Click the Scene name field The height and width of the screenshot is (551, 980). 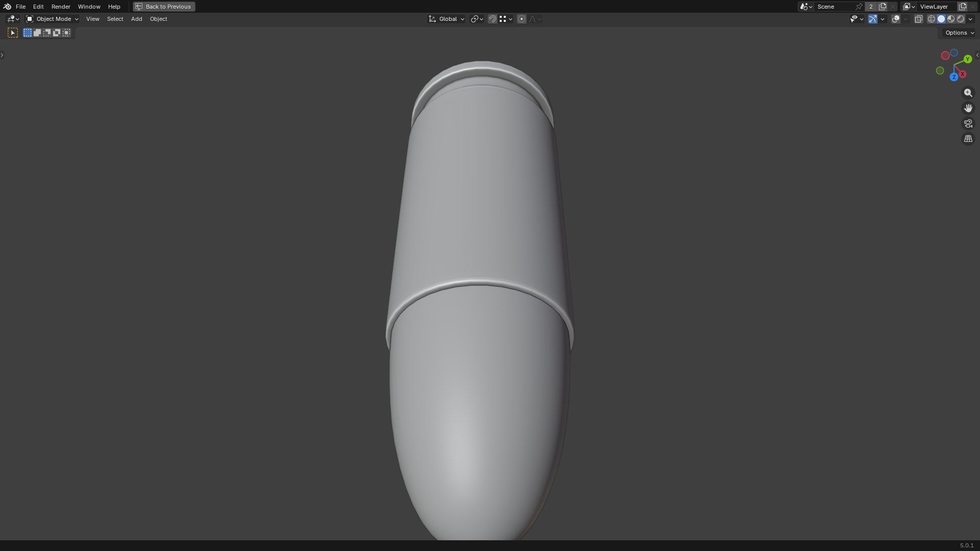point(834,7)
